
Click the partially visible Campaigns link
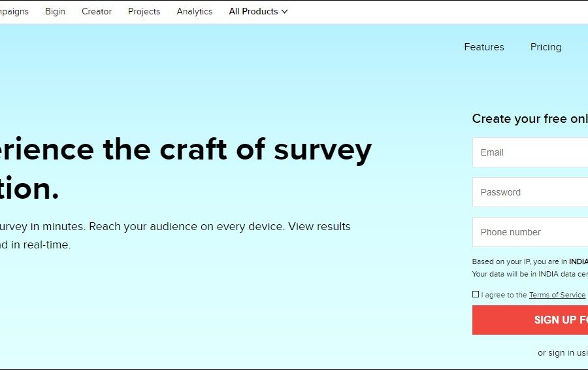[14, 12]
